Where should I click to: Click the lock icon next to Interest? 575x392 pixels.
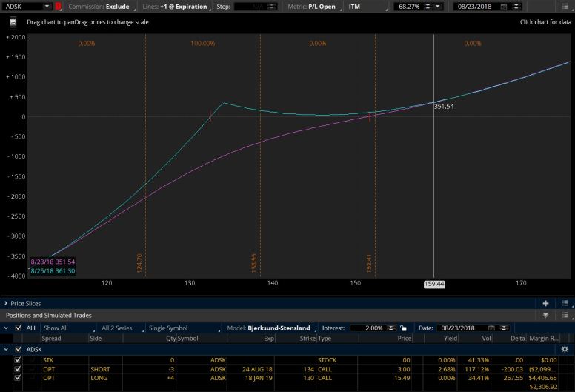coord(402,328)
